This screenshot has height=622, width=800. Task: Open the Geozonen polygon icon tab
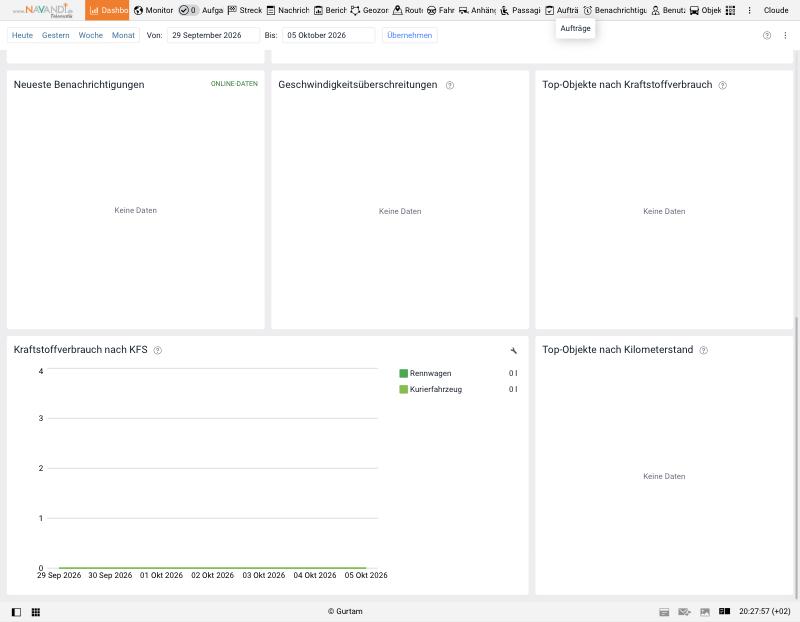(369, 10)
